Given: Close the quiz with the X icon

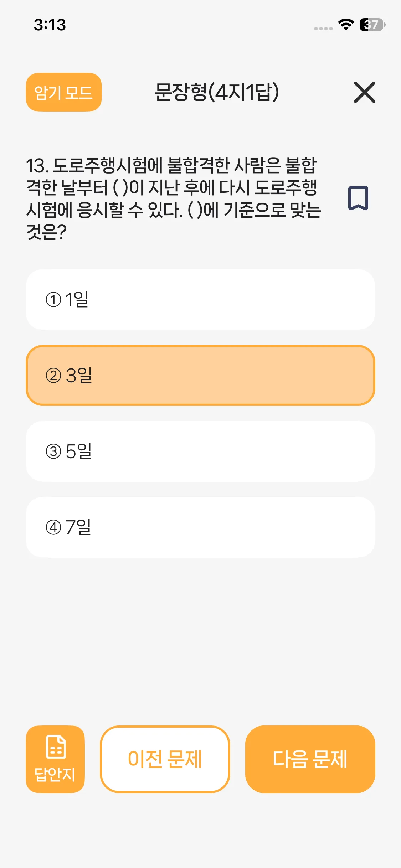Looking at the screenshot, I should coord(364,92).
